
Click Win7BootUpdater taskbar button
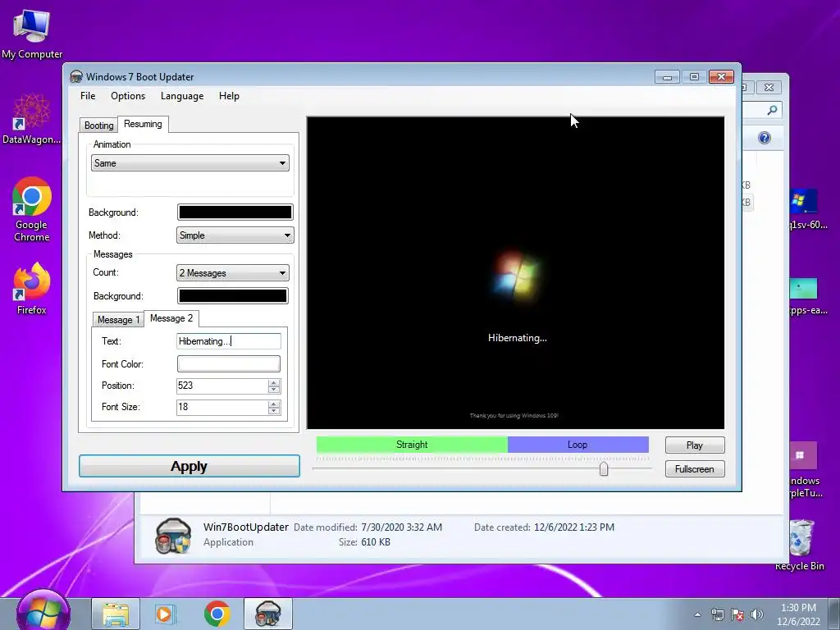[x=268, y=614]
